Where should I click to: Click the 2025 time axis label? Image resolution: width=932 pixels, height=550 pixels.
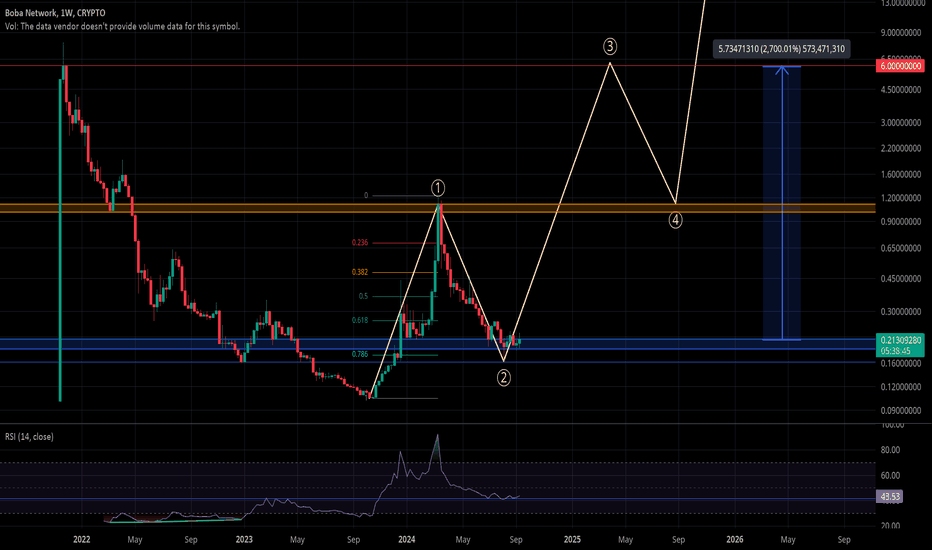click(x=572, y=539)
